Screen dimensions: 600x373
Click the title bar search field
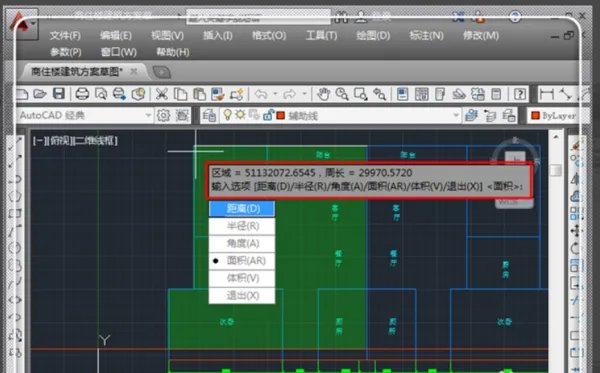[258, 18]
